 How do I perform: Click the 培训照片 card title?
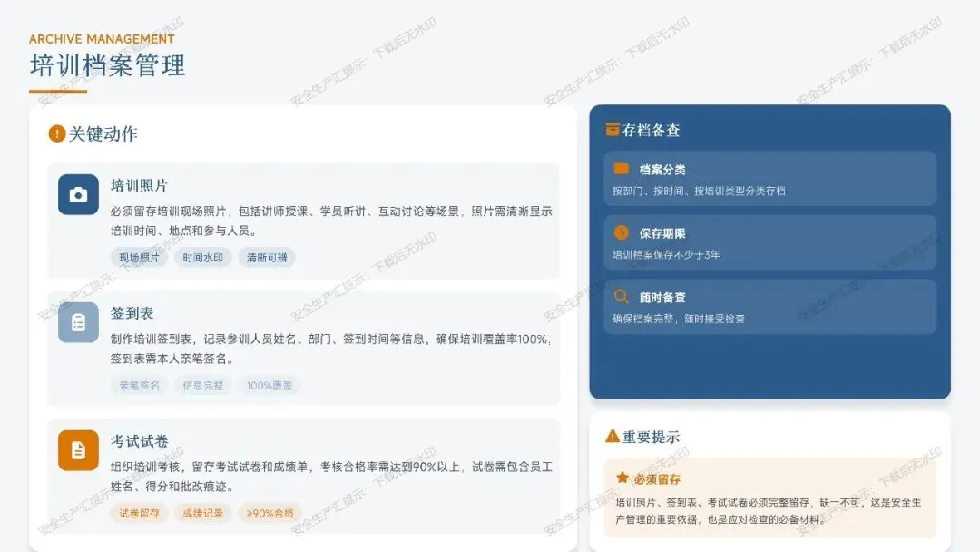[140, 185]
